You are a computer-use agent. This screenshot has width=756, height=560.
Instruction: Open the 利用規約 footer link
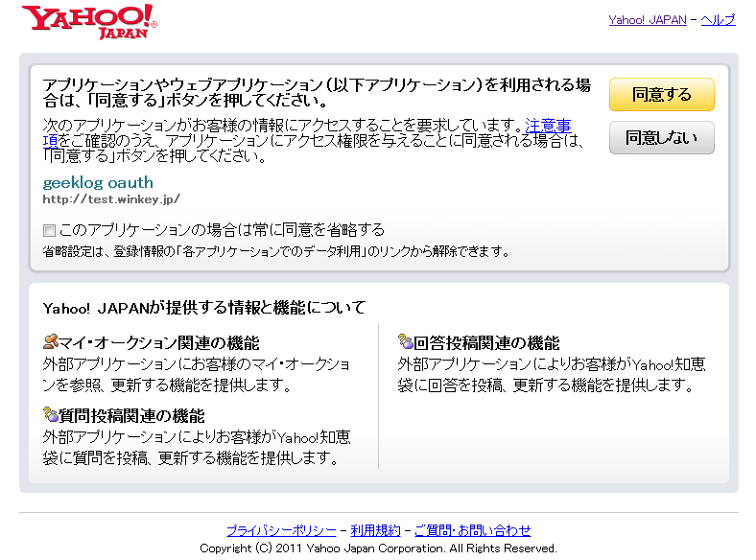point(375,530)
